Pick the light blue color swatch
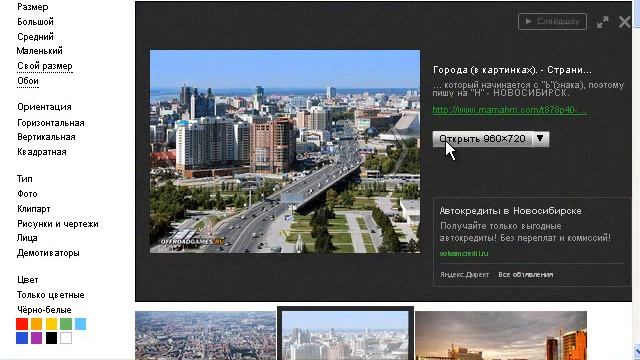The height and width of the screenshot is (360, 640). (80, 324)
